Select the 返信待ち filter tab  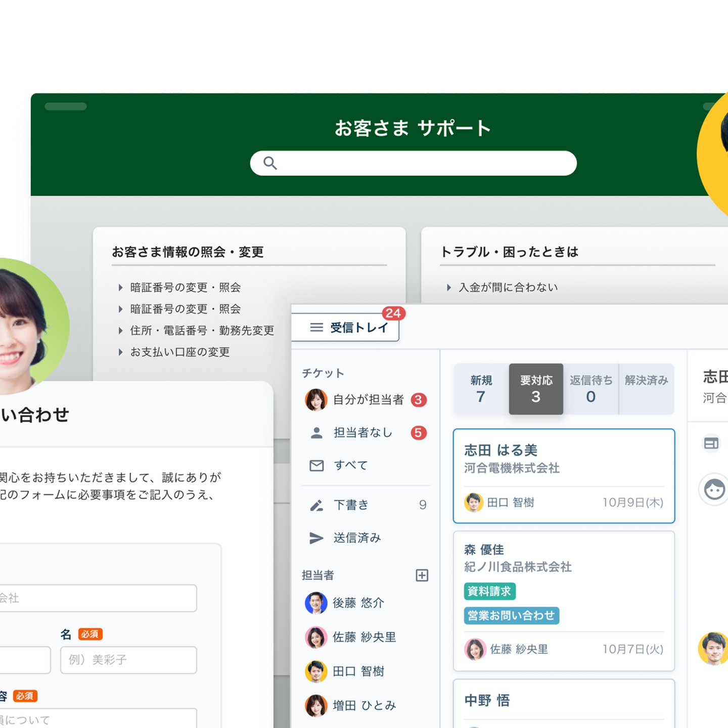[x=590, y=389]
